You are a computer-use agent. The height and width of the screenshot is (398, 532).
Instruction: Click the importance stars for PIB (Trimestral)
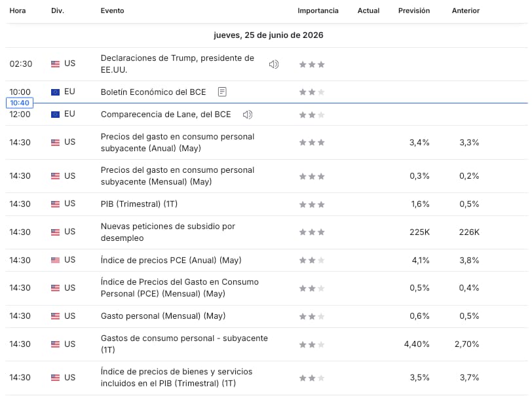click(312, 204)
